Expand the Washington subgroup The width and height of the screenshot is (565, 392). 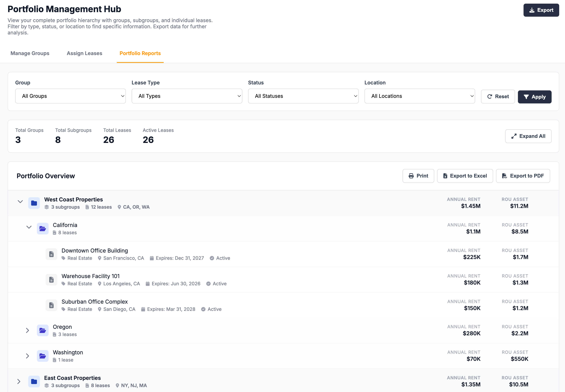point(27,356)
